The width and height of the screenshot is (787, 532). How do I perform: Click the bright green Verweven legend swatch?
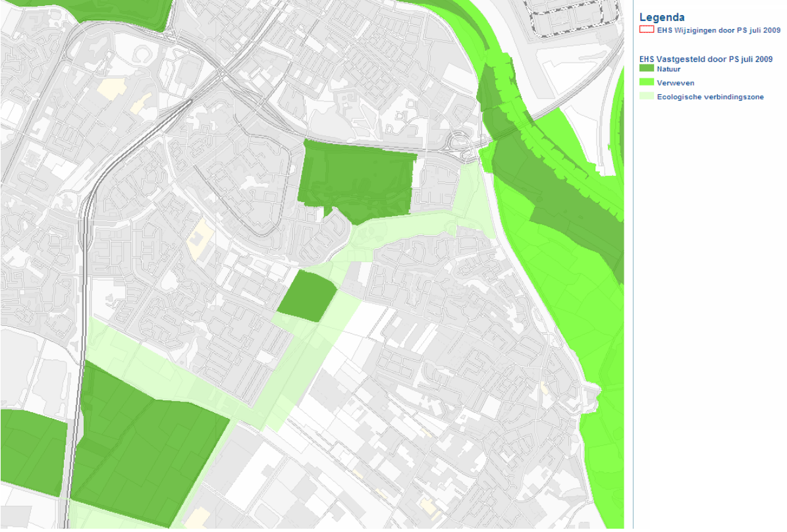click(x=647, y=82)
